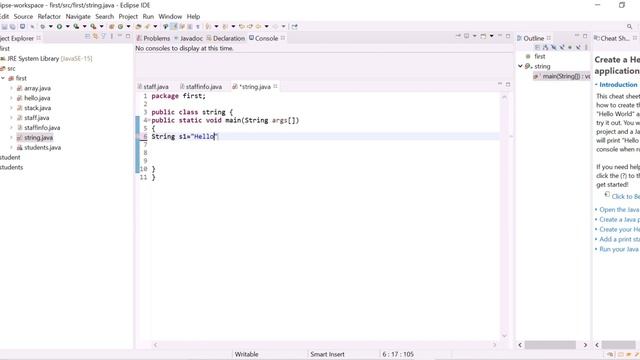Viewport: 640px width, 360px height.
Task: Click the New Java Class icon
Action: coord(120,27)
